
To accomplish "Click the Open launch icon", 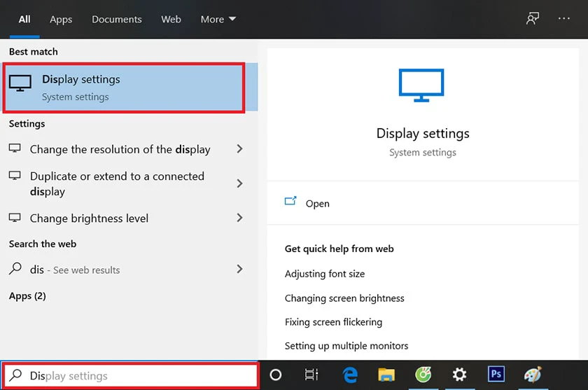I will click(290, 202).
